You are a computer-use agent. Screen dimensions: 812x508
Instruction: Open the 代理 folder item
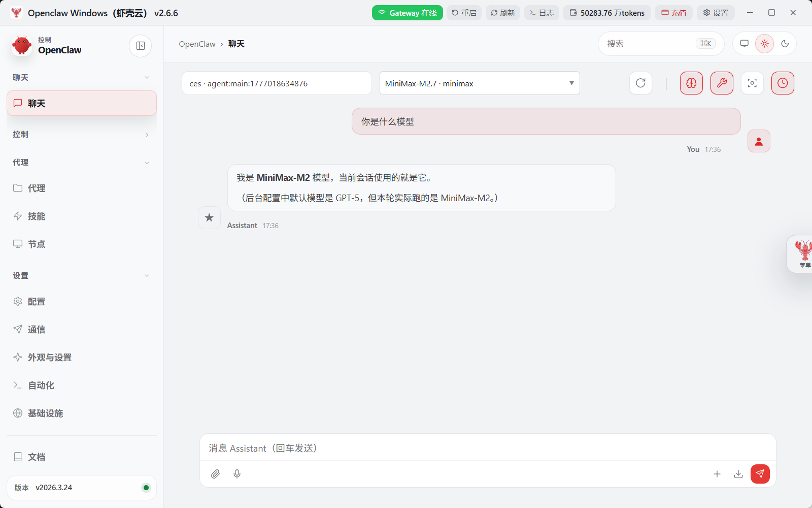[82, 188]
